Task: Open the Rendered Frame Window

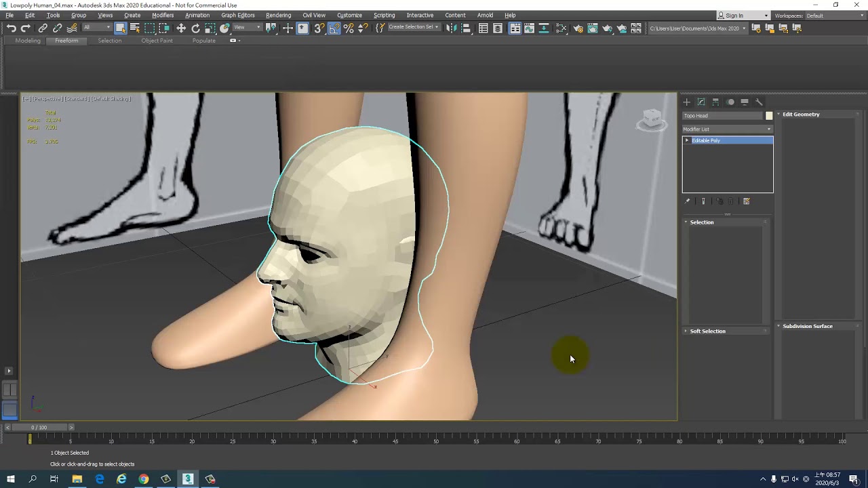Action: 593,28
